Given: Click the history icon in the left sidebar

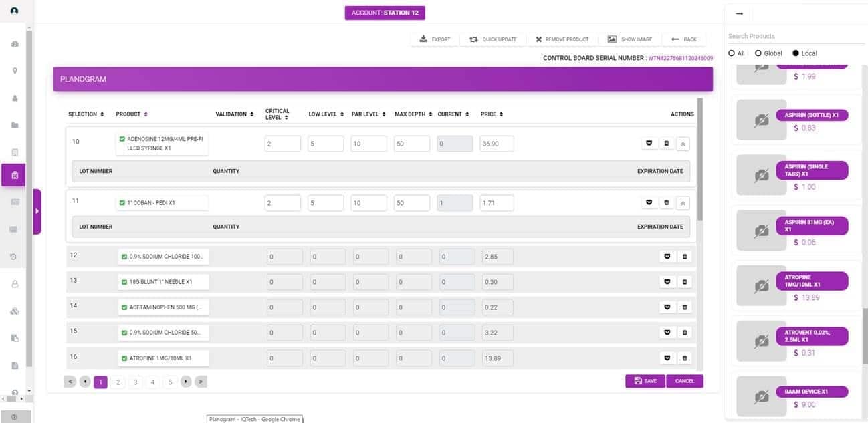Looking at the screenshot, I should [x=15, y=256].
